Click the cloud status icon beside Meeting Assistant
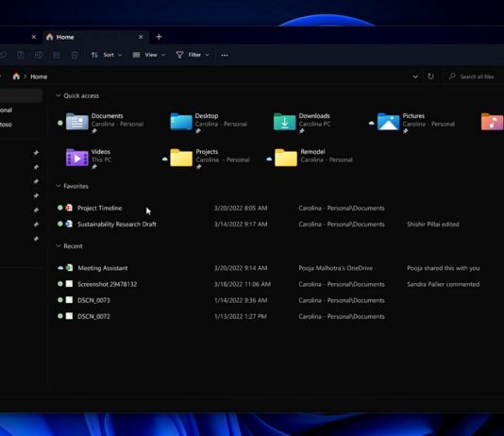This screenshot has width=504, height=436. [x=60, y=268]
